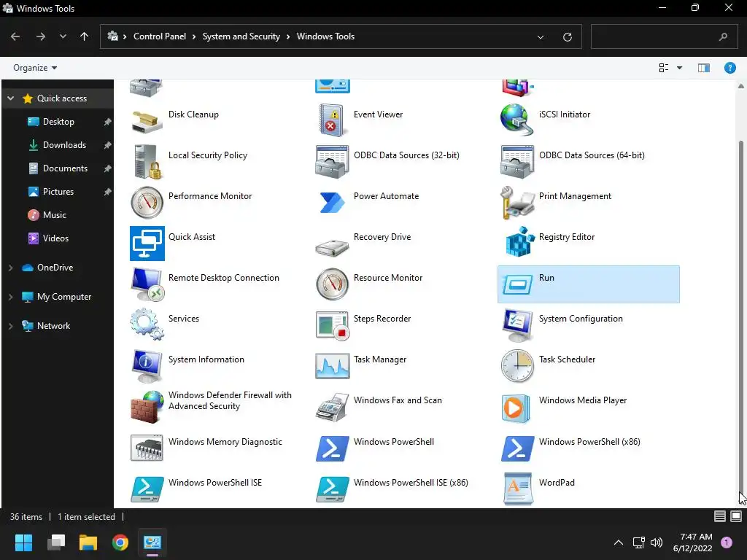Screen dimensions: 747x560
Task: Open File Explorer from the taskbar
Action: pos(88,542)
